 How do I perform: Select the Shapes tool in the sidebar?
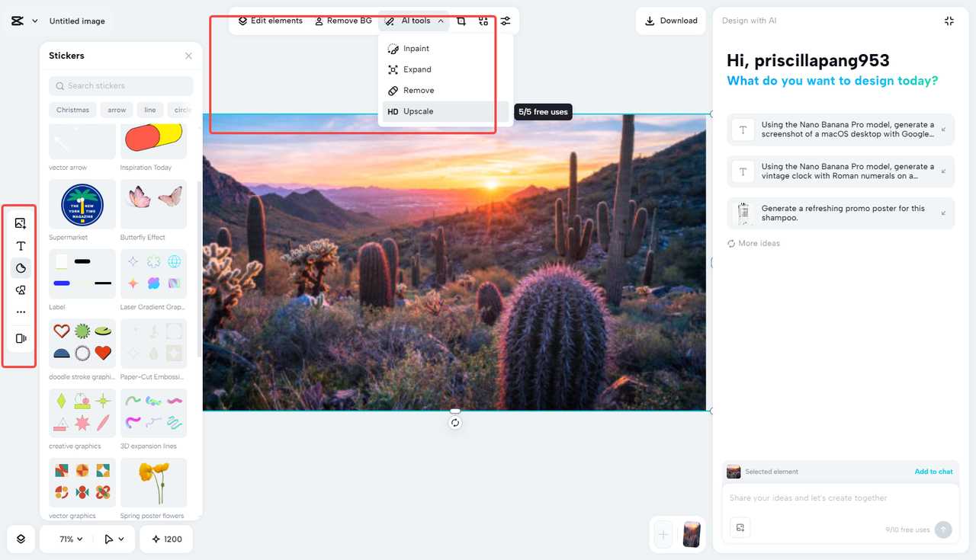pos(20,267)
